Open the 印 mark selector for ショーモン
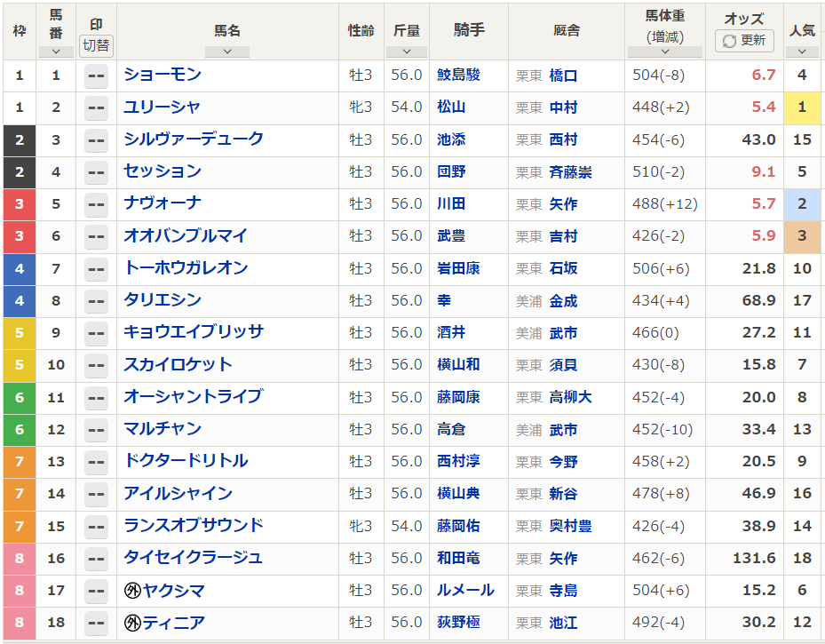Screen dimensions: 825x644 [x=96, y=76]
